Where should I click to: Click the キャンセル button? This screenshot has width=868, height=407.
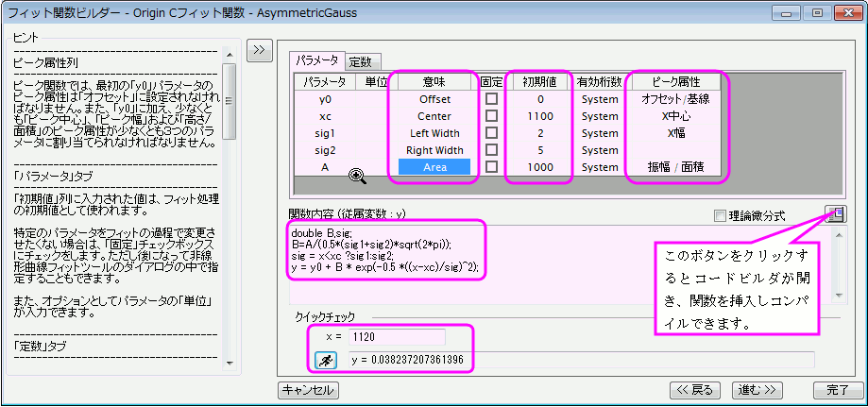[308, 390]
